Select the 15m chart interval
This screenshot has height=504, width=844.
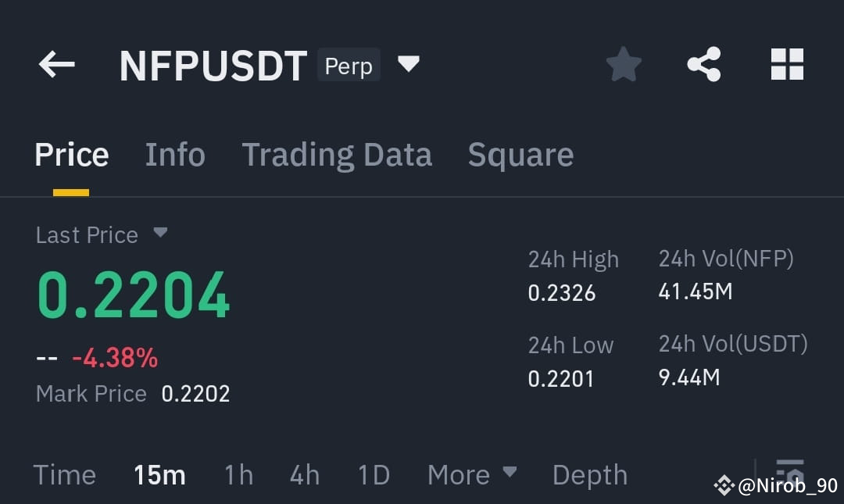(x=159, y=475)
